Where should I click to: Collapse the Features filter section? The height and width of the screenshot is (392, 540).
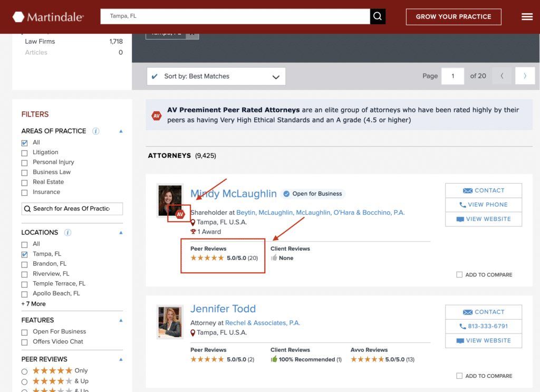[x=120, y=320]
